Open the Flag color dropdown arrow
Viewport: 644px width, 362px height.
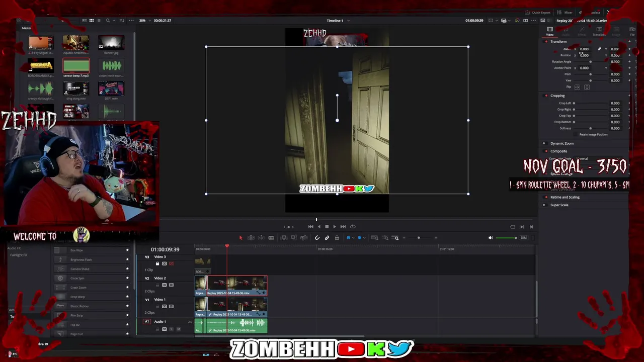(x=353, y=238)
